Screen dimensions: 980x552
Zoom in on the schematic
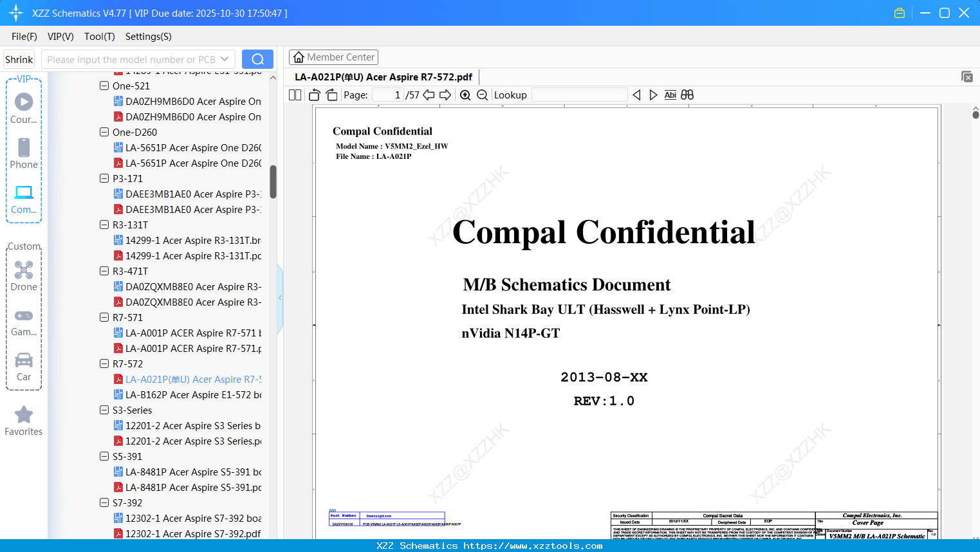coord(465,95)
